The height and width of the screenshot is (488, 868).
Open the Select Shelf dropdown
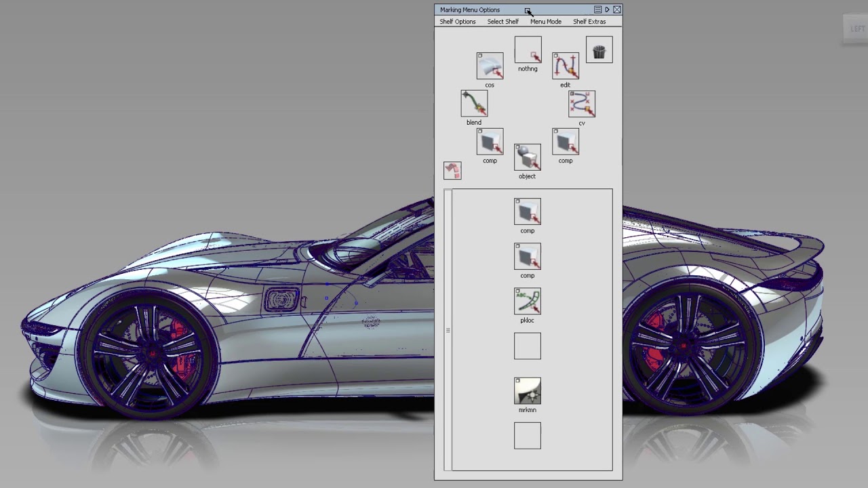coord(502,21)
